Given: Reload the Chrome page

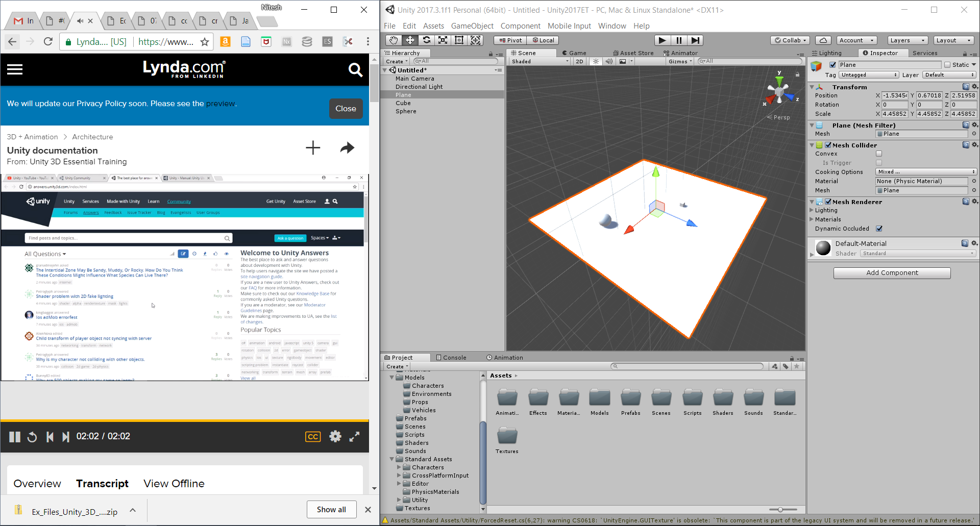Looking at the screenshot, I should click(48, 42).
